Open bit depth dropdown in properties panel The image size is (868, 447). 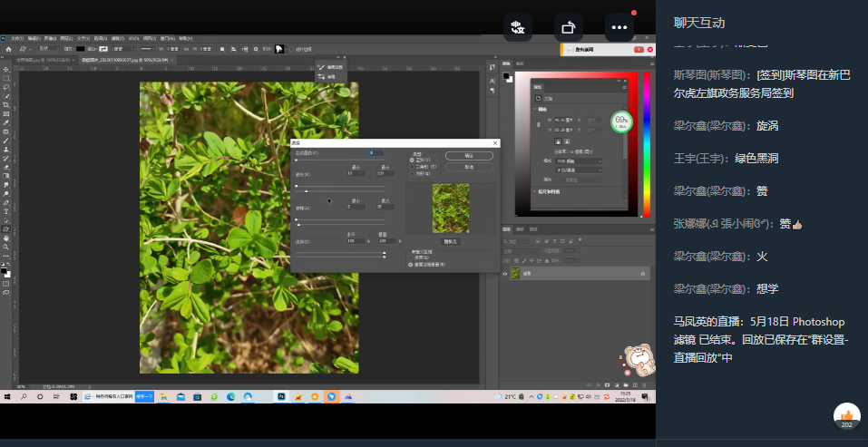coord(578,170)
